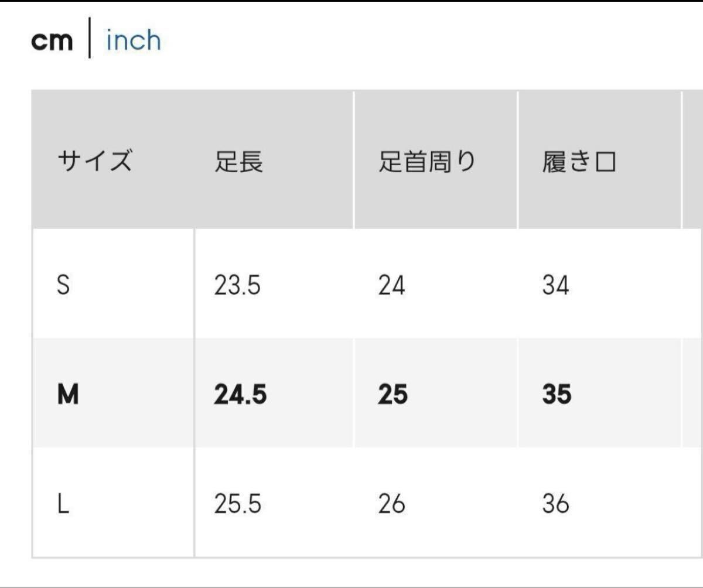Click the L ankle value 26
Screen dimensions: 703x588
[x=391, y=504]
